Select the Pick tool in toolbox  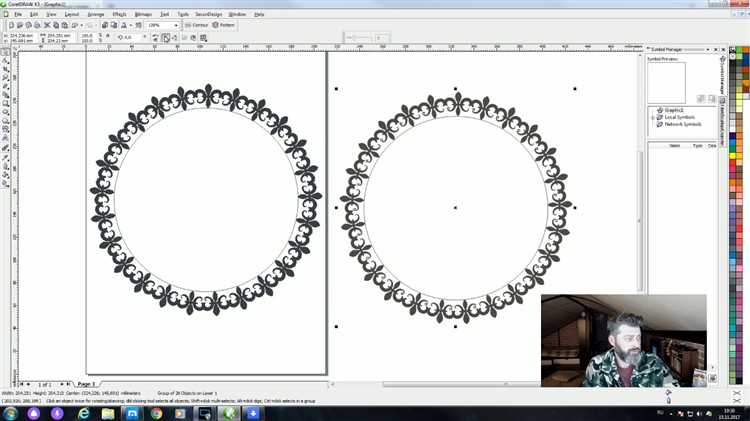point(5,53)
